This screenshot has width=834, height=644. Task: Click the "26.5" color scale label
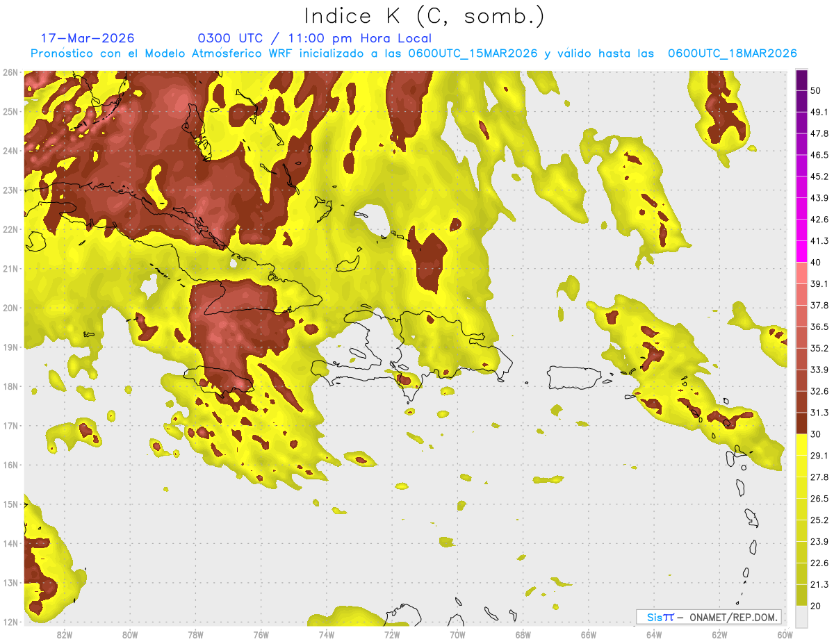point(819,499)
